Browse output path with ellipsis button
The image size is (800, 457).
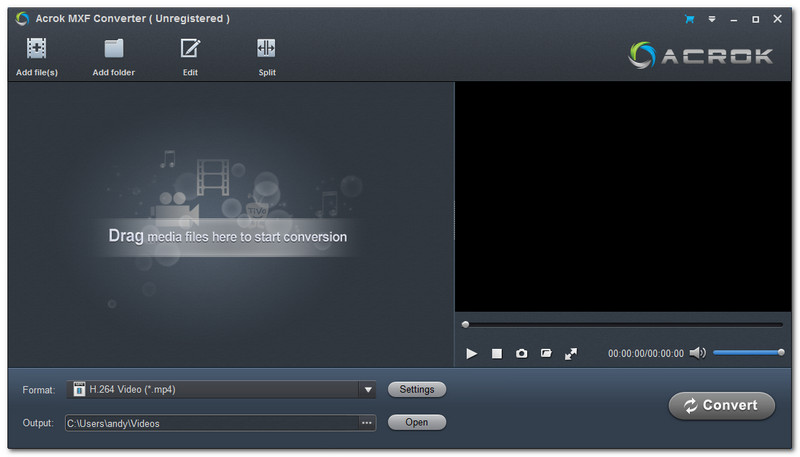coord(367,423)
